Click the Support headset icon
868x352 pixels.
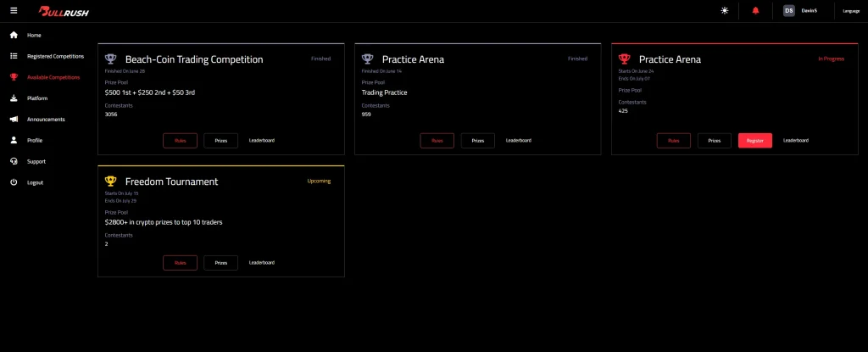point(14,161)
